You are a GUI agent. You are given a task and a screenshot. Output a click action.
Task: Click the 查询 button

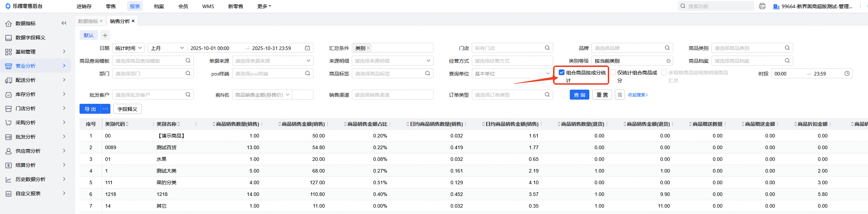(x=579, y=95)
